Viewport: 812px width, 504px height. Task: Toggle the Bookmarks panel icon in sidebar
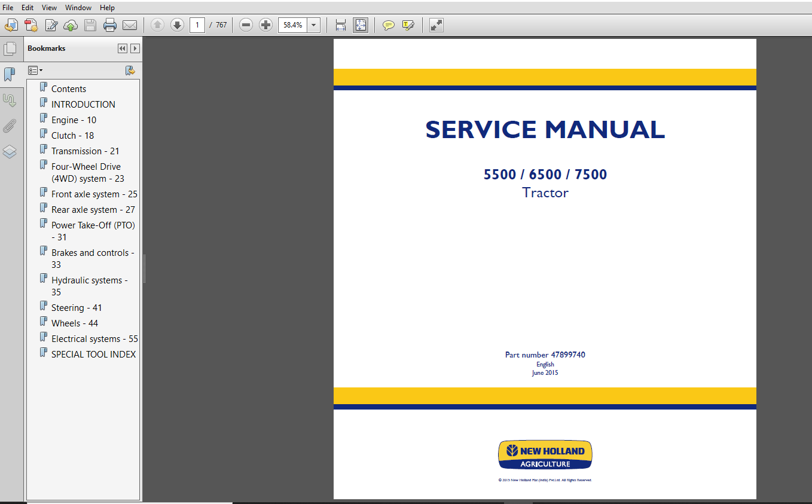point(10,74)
